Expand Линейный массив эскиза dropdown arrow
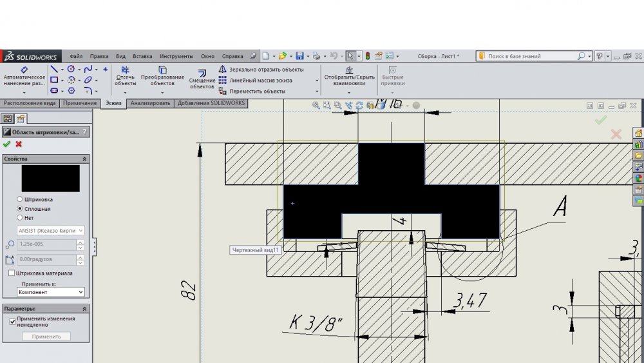 [317, 81]
